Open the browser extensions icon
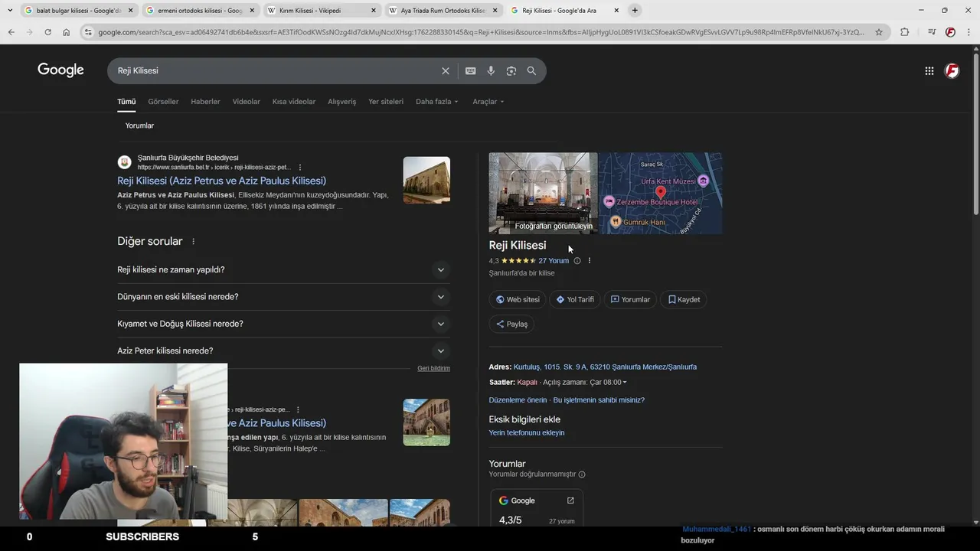Viewport: 980px width, 551px height. point(904,32)
